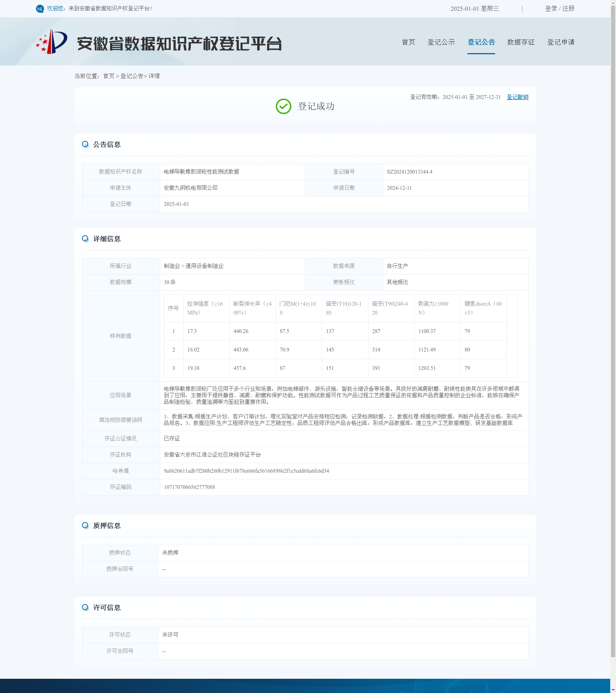616x693 pixels.
Task: Click 首页 in the breadcrumb trail
Action: (x=109, y=76)
